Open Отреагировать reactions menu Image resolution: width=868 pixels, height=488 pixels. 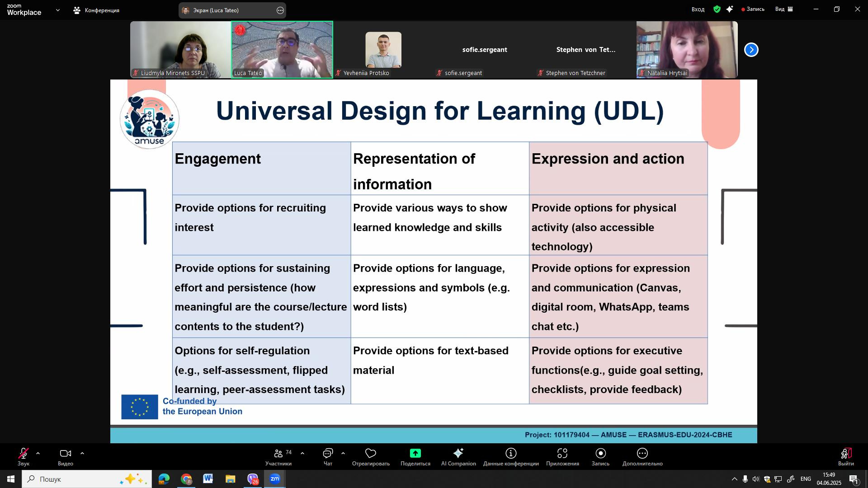tap(371, 457)
